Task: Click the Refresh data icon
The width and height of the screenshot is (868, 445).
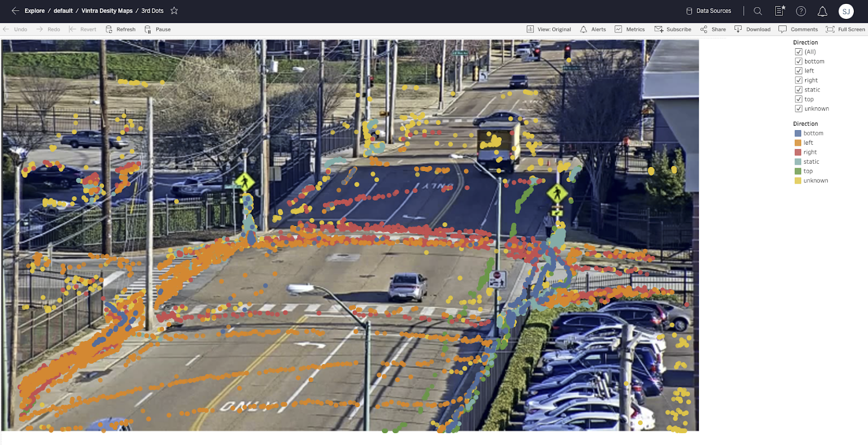Action: tap(109, 29)
